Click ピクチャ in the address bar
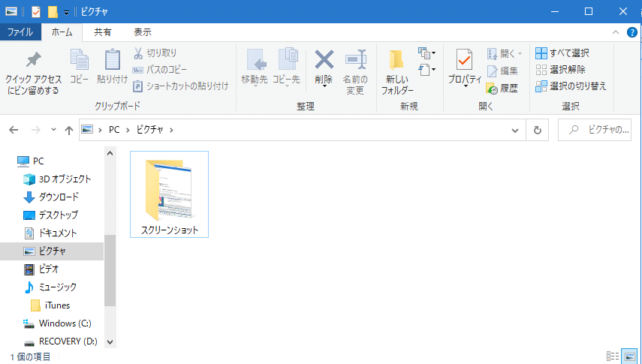 point(150,130)
